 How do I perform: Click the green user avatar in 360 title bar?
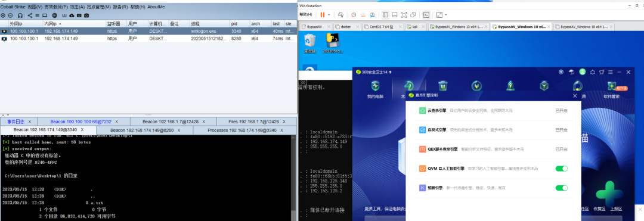(582, 71)
